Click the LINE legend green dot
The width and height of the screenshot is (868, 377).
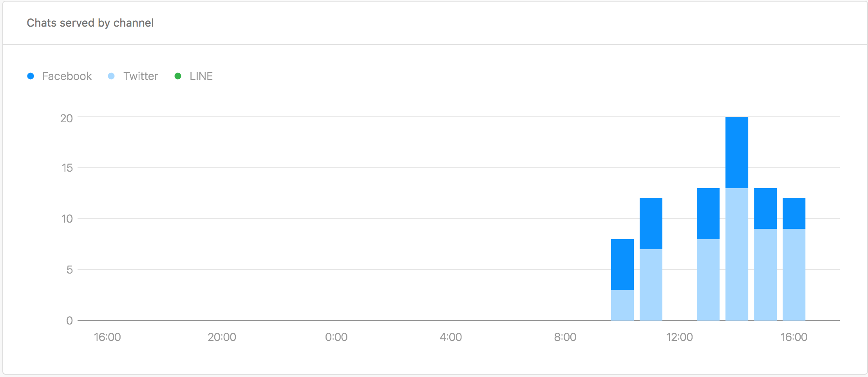click(178, 76)
